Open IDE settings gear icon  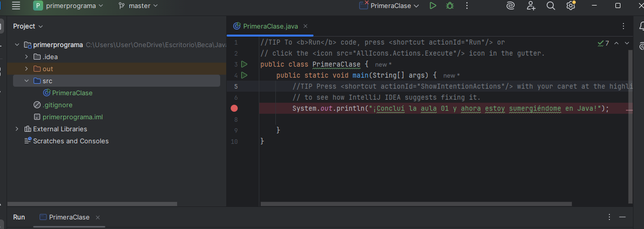[x=570, y=6]
